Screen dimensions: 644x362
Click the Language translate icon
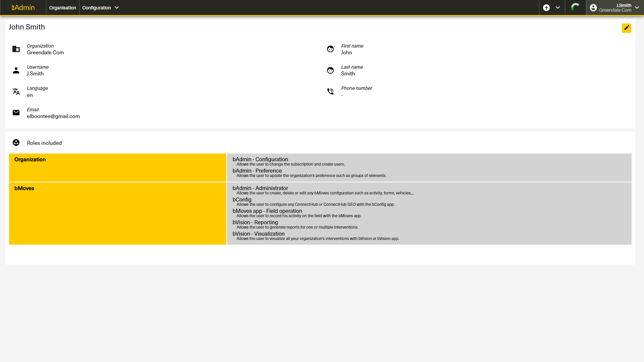tap(16, 92)
